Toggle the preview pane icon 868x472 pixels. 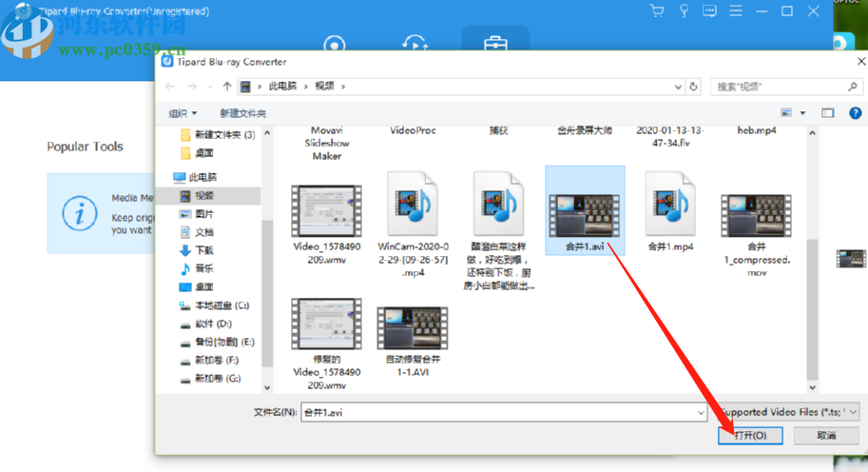[x=827, y=113]
